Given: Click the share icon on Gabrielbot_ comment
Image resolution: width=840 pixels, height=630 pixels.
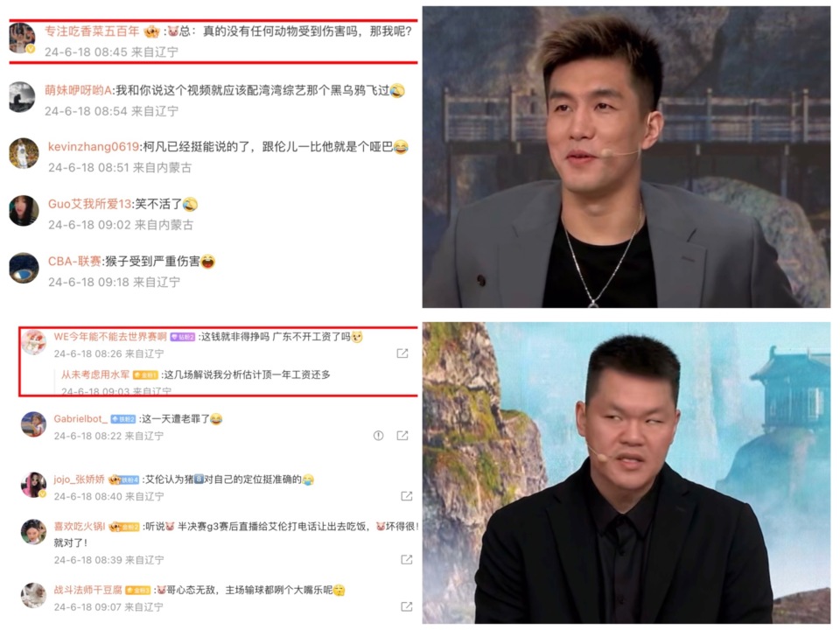Looking at the screenshot, I should (x=402, y=436).
